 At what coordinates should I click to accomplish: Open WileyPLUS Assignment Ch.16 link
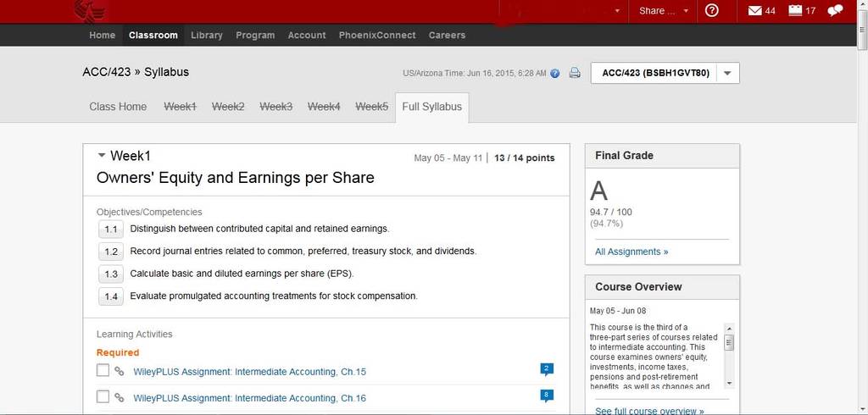(250, 398)
